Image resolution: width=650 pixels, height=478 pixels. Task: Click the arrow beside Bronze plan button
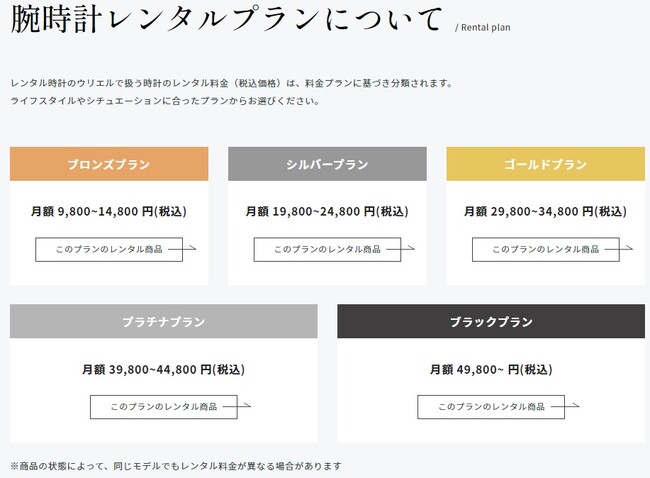click(189, 248)
